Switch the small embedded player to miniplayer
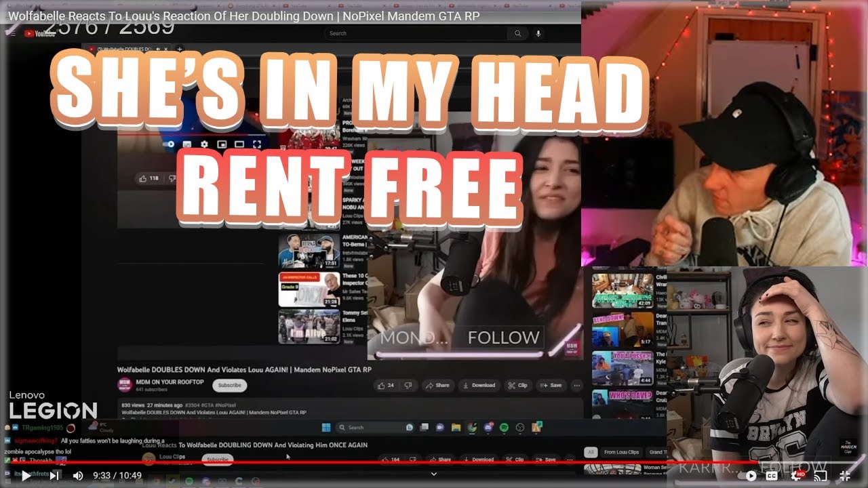 pos(222,144)
